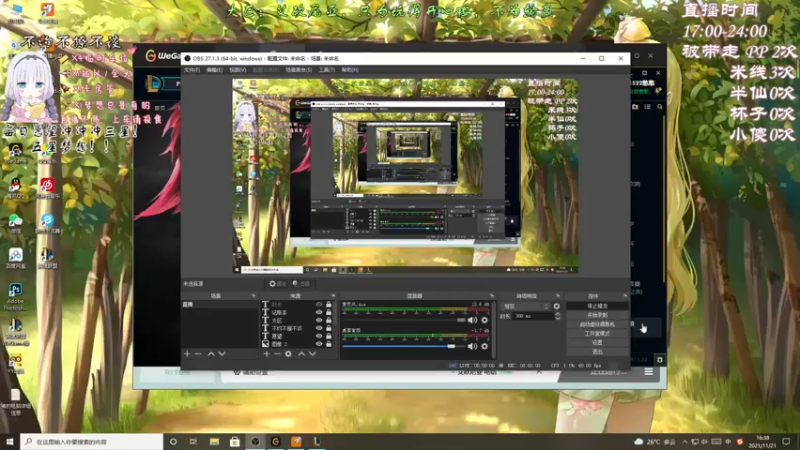Click the start recording button in Controls
Screen dimensions: 800x450
pyautogui.click(x=597, y=315)
